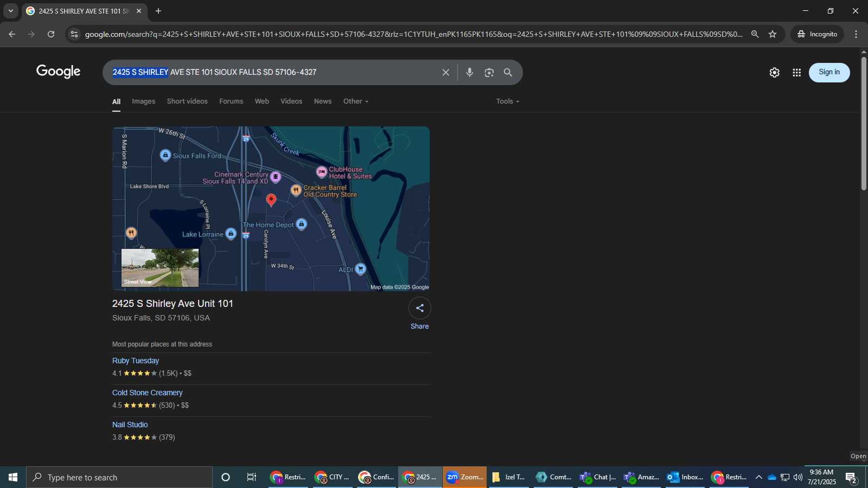Switch to Videos results tab

(291, 101)
